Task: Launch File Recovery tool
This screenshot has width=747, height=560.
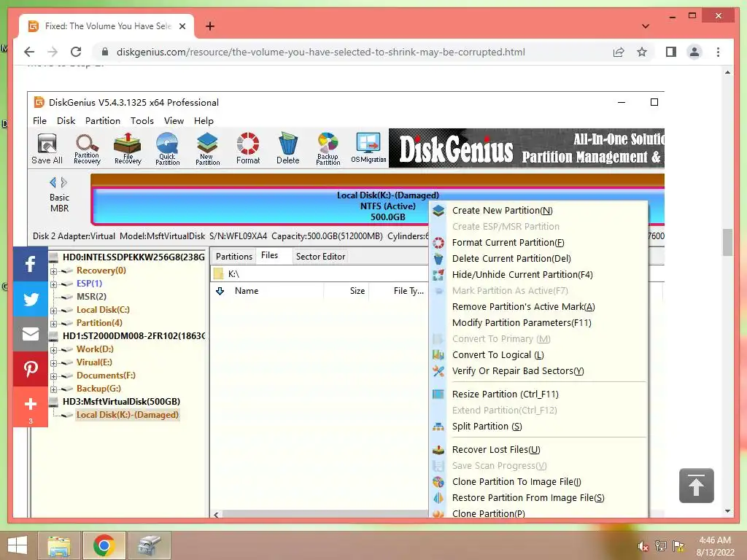Action: click(x=128, y=149)
